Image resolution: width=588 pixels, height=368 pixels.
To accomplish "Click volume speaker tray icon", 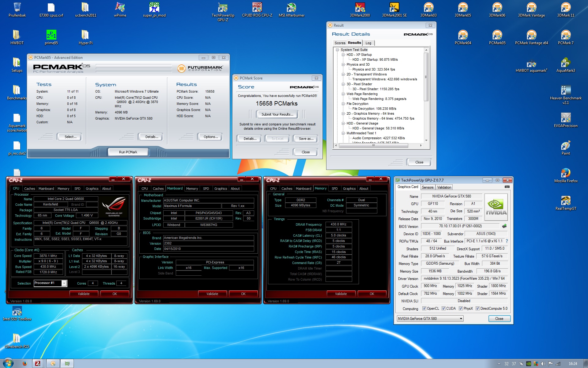I will 543,364.
